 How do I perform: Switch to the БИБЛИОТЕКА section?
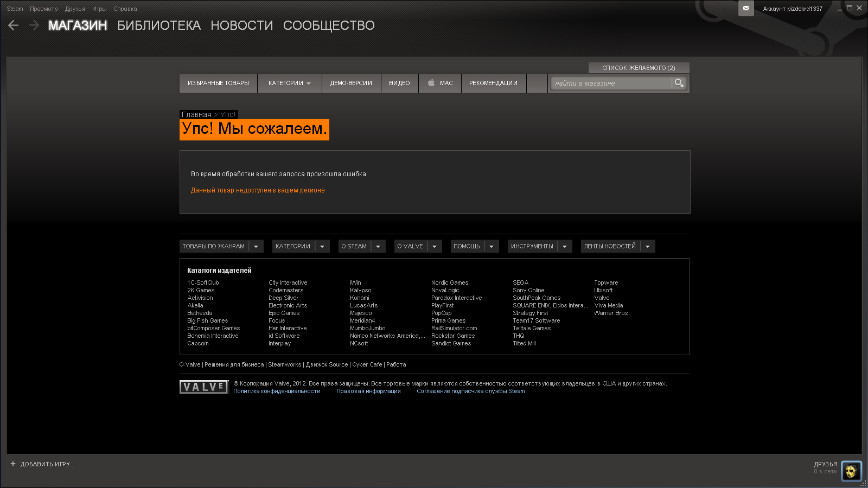[159, 25]
